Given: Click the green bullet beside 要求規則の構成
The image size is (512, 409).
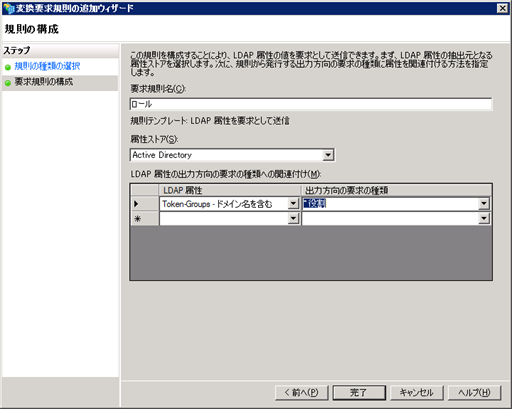Looking at the screenshot, I should point(8,83).
